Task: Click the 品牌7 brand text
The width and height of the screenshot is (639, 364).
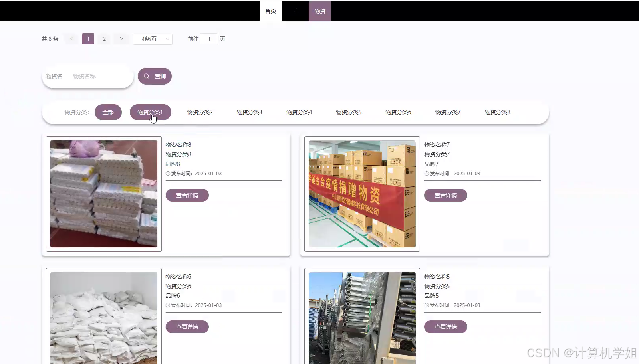Action: pyautogui.click(x=431, y=164)
